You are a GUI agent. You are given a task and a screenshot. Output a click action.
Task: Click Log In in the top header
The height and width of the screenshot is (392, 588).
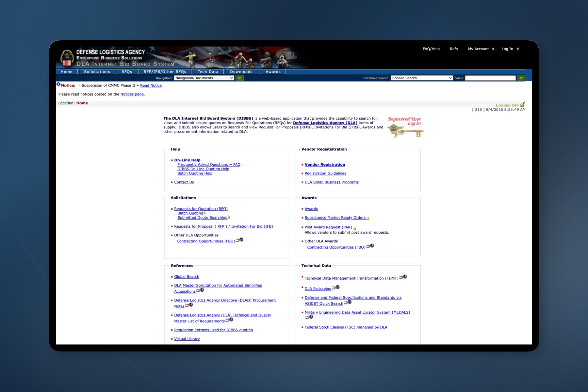pyautogui.click(x=507, y=49)
